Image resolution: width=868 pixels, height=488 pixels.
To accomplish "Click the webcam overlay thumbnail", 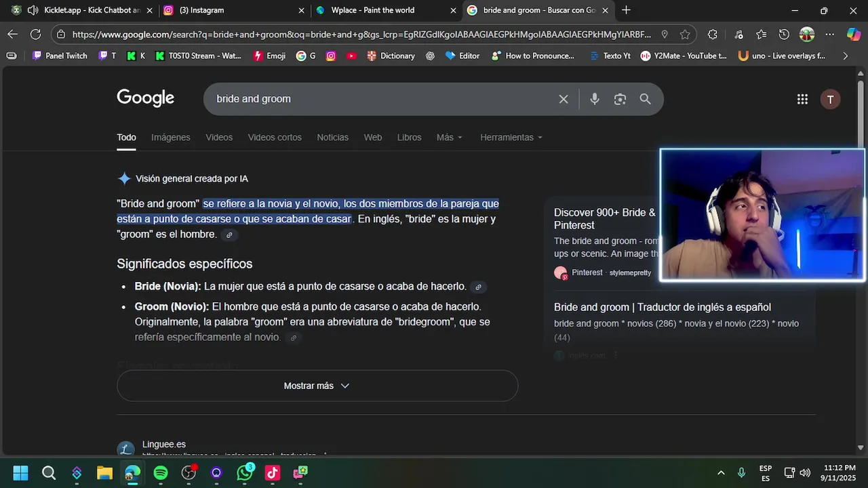I will click(x=762, y=215).
